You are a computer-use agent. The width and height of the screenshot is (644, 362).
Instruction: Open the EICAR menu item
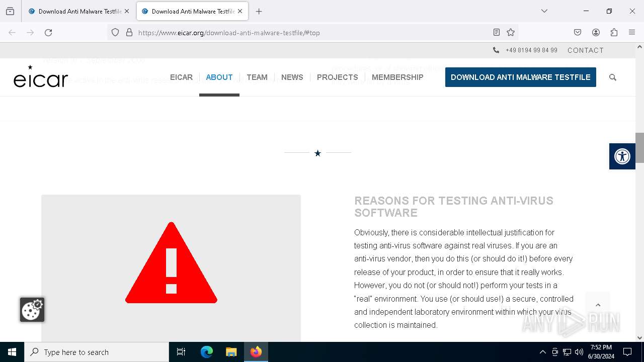[x=181, y=77]
